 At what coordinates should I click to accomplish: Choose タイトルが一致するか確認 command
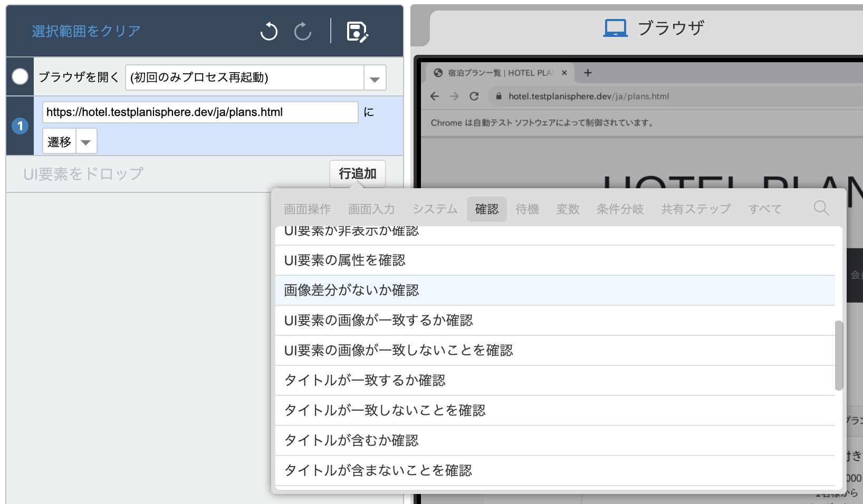[555, 381]
